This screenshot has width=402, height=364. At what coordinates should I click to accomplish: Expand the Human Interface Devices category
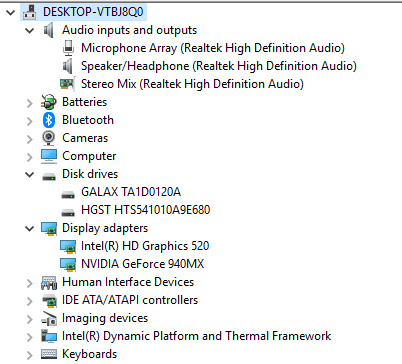pyautogui.click(x=30, y=283)
